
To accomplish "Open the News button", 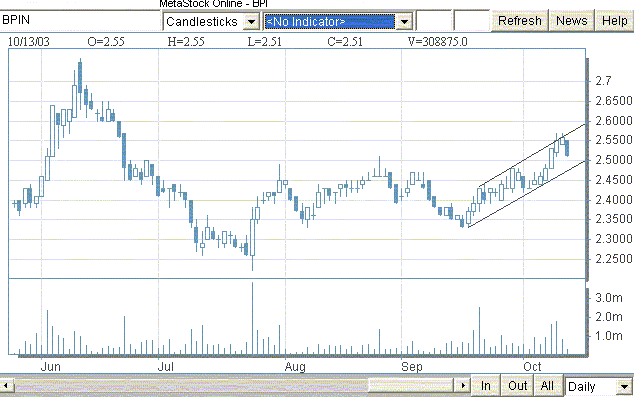I will [571, 21].
